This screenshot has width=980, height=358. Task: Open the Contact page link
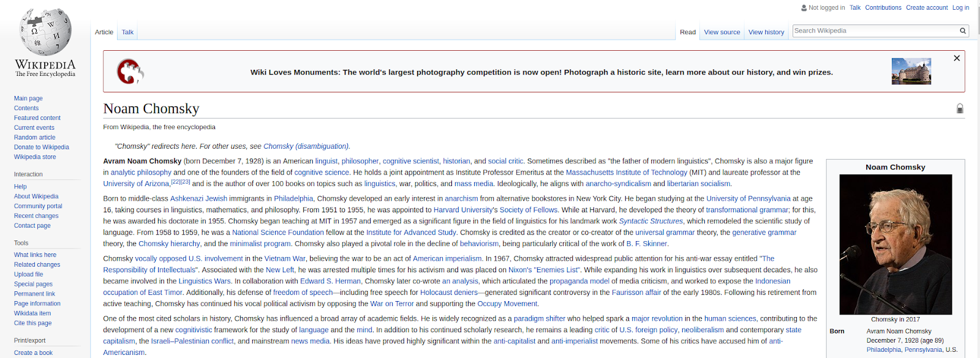click(x=32, y=226)
